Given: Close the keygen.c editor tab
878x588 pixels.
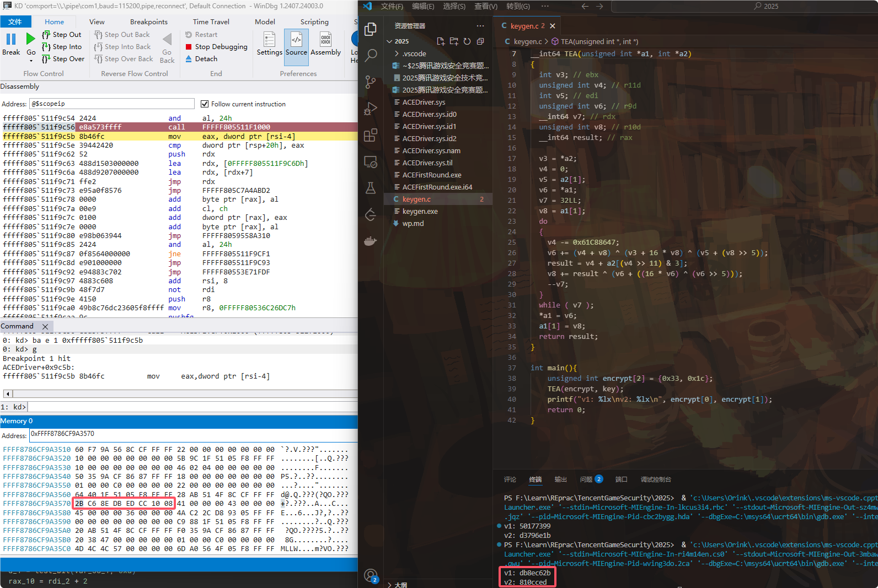Looking at the screenshot, I should pyautogui.click(x=553, y=26).
